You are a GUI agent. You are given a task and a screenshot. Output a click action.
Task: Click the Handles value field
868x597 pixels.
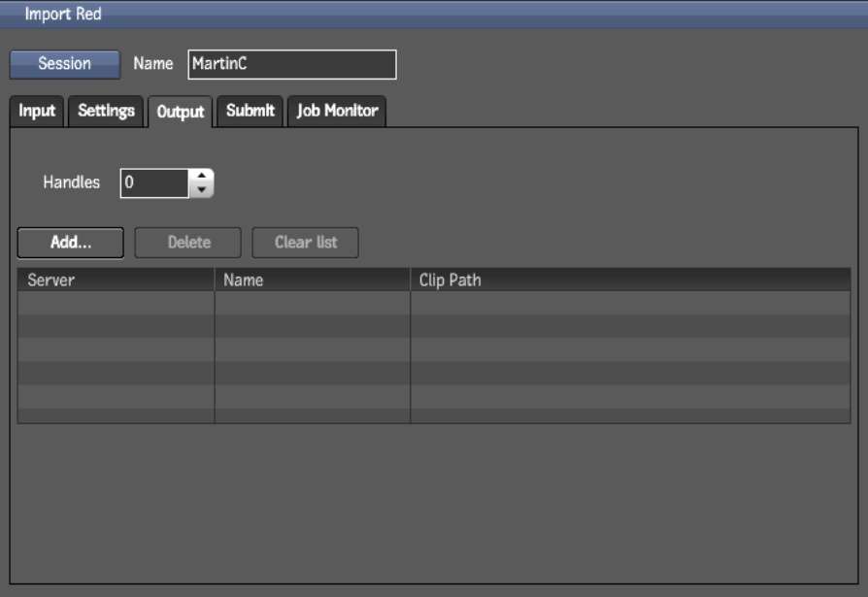point(153,182)
